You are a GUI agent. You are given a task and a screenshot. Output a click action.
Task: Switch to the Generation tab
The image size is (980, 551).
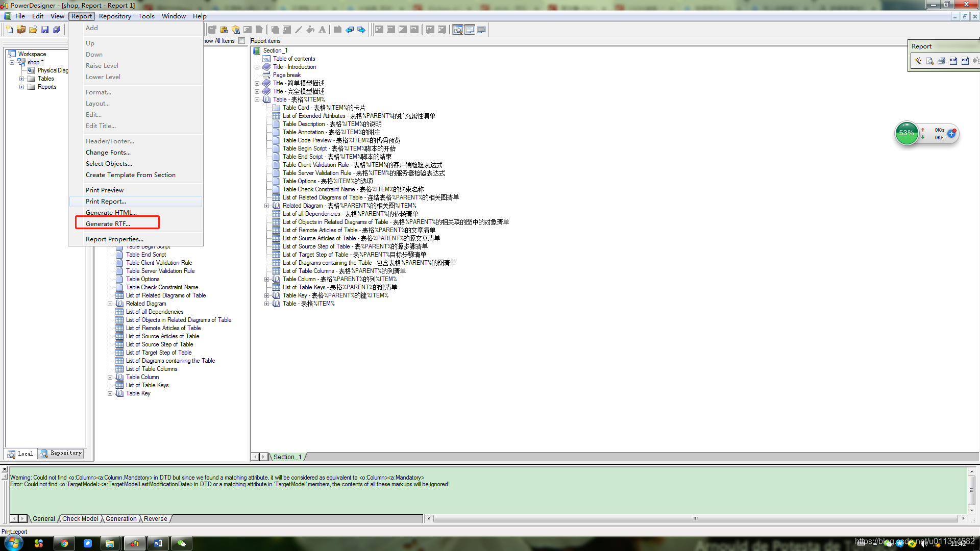pos(122,518)
